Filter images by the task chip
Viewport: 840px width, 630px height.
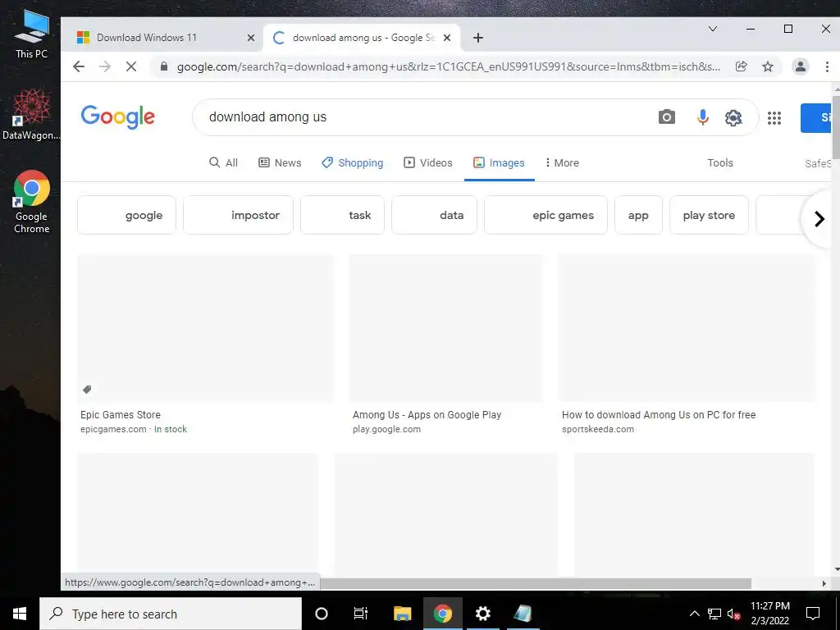[x=342, y=215]
